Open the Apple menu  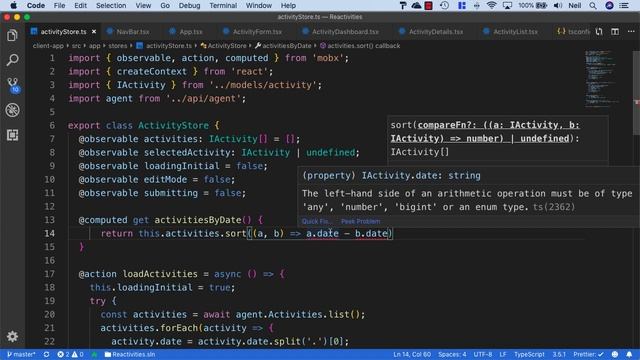coord(13,5)
